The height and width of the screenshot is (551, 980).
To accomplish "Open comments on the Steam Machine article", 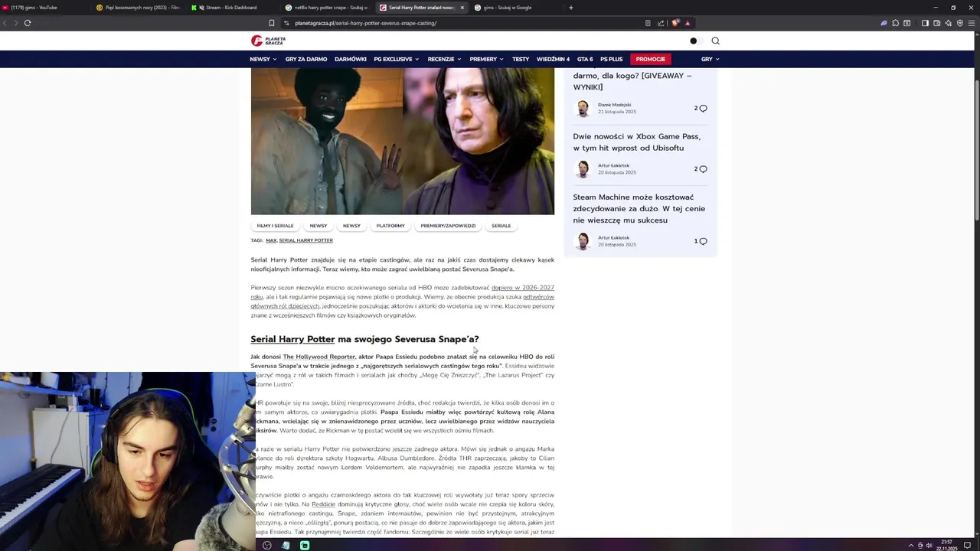I will [701, 241].
